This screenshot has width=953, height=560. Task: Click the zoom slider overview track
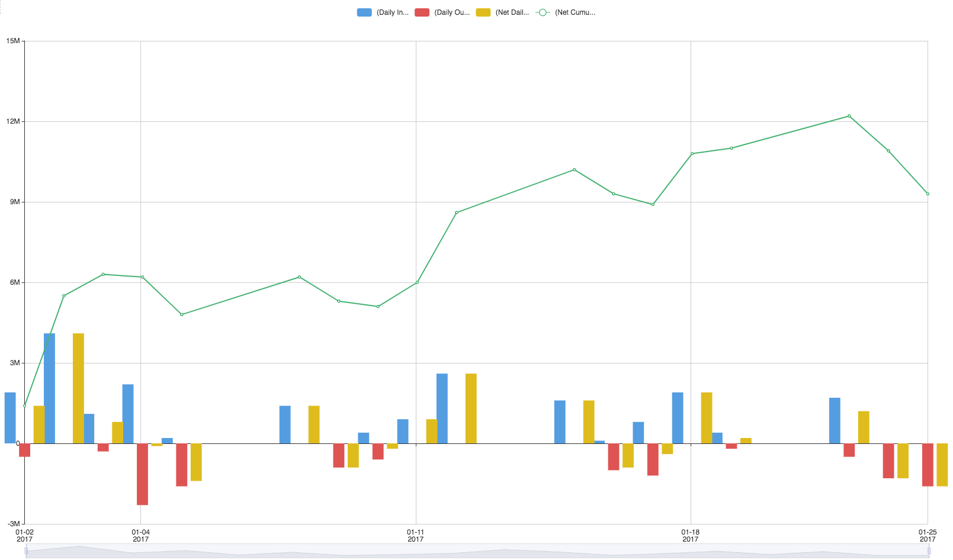(x=477, y=551)
